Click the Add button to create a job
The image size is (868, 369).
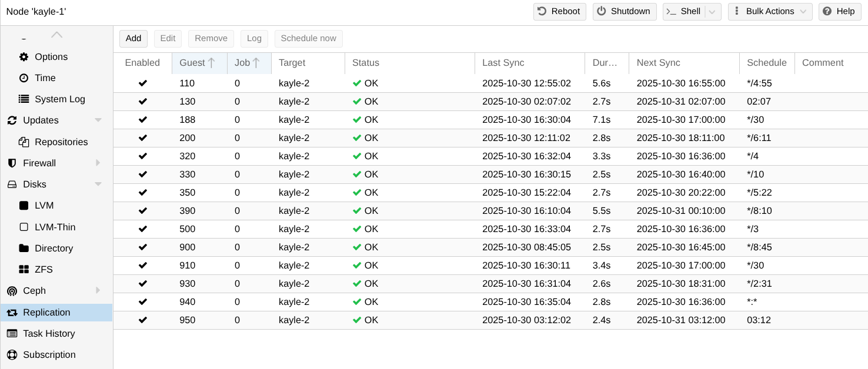(x=133, y=38)
